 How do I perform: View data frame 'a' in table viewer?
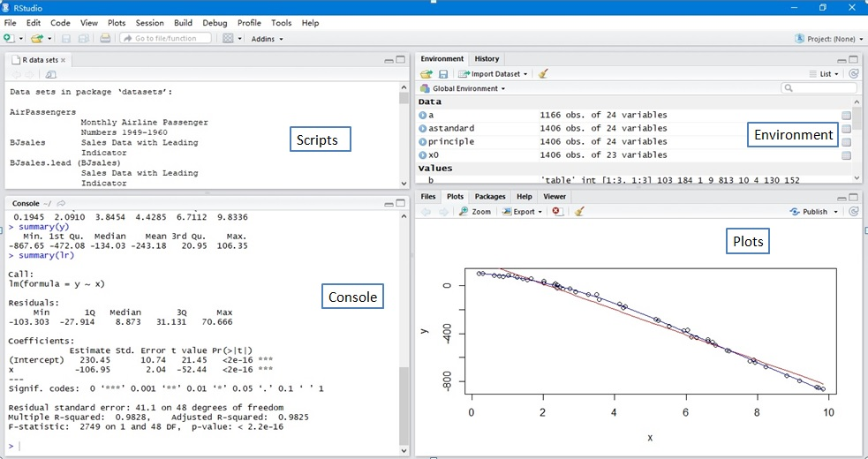846,115
